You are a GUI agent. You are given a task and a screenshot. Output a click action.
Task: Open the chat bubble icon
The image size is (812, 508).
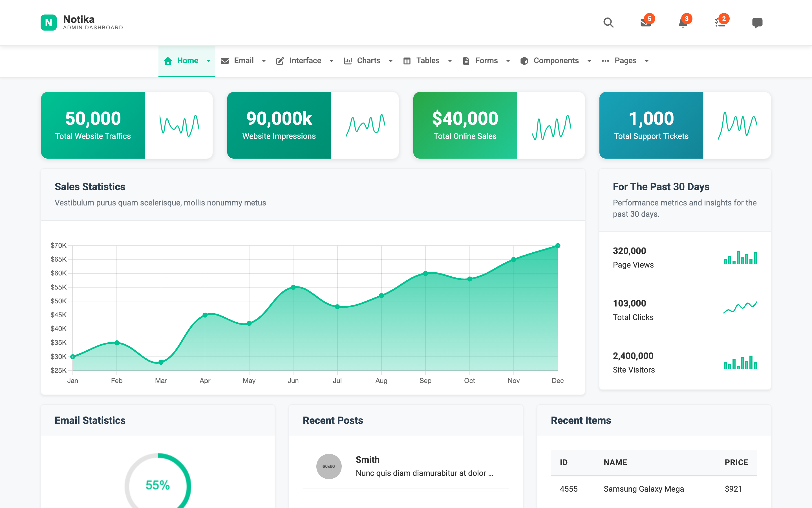(757, 23)
